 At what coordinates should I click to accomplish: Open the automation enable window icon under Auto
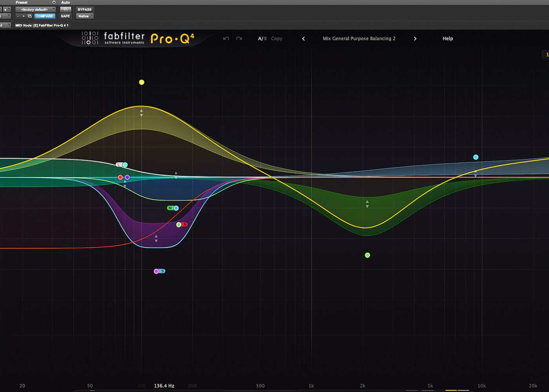[x=65, y=9]
